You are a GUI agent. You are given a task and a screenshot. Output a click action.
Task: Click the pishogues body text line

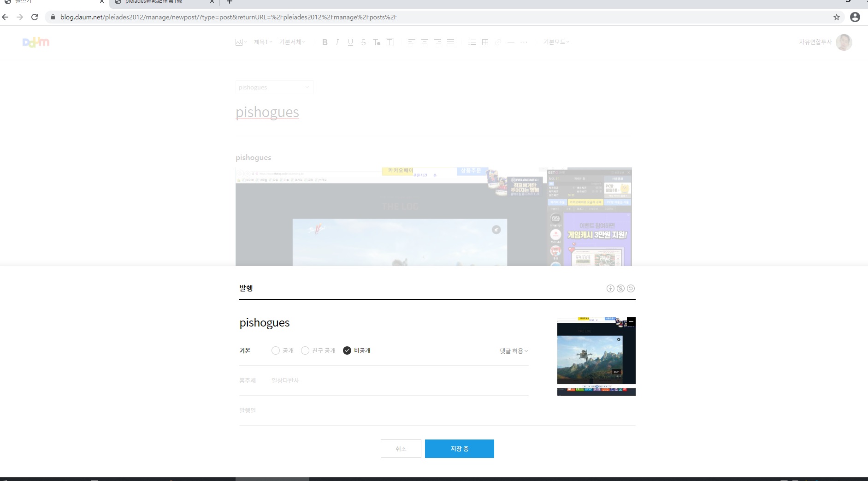254,158
